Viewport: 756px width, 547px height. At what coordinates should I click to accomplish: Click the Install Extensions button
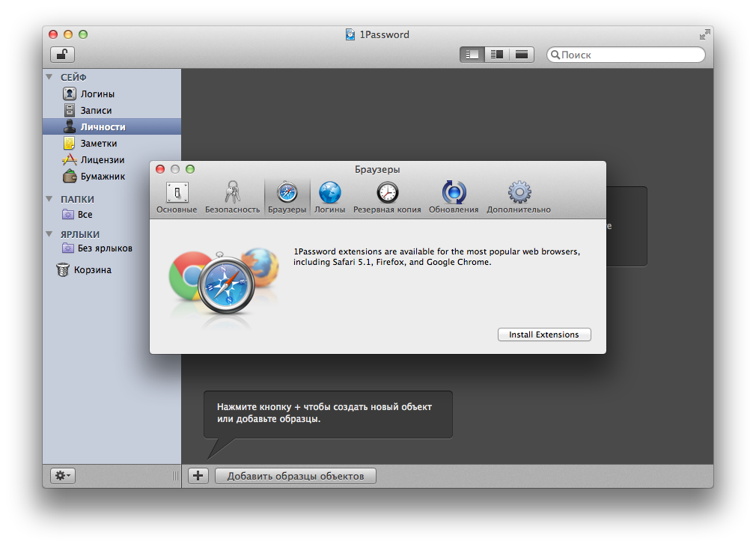tap(544, 334)
